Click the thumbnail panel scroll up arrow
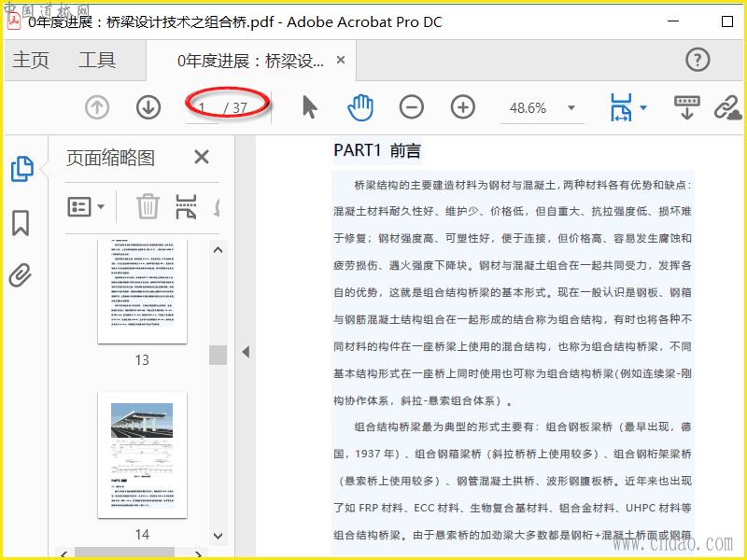The height and width of the screenshot is (560, 747). pyautogui.click(x=218, y=250)
